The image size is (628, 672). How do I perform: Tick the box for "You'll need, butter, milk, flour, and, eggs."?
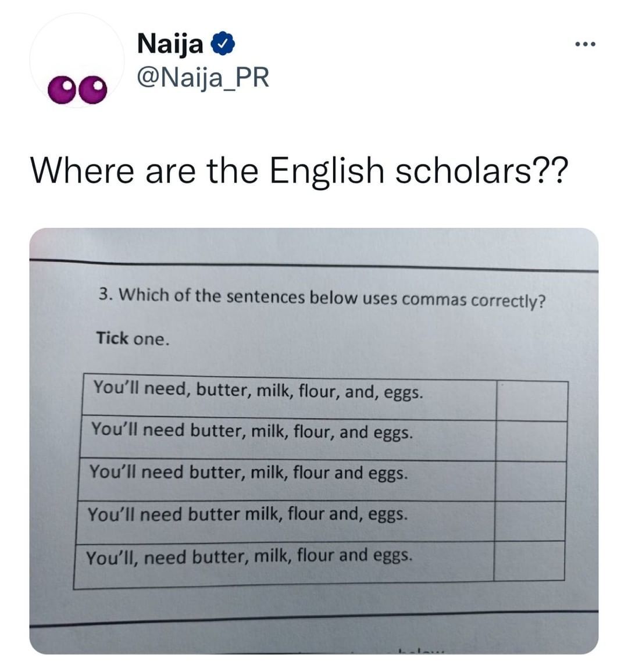pos(531,401)
